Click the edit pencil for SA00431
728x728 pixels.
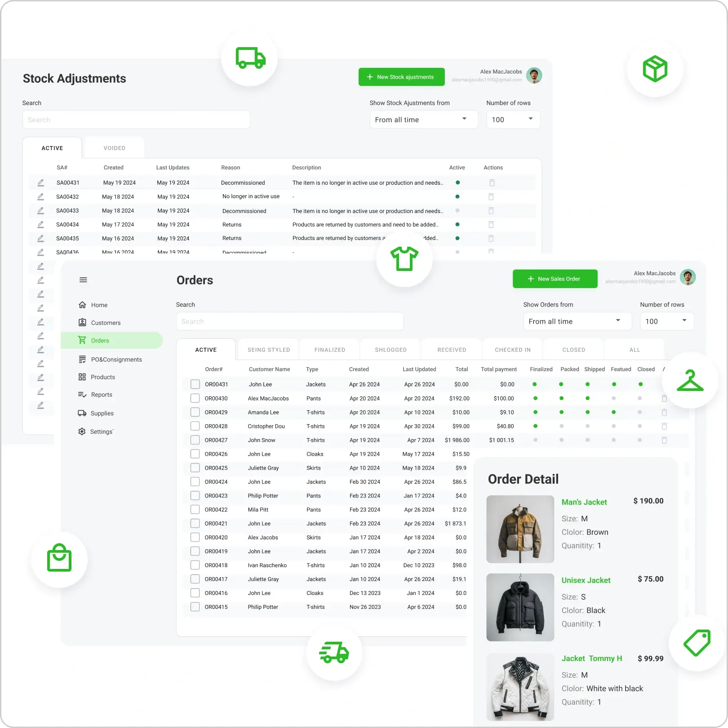pyautogui.click(x=40, y=182)
